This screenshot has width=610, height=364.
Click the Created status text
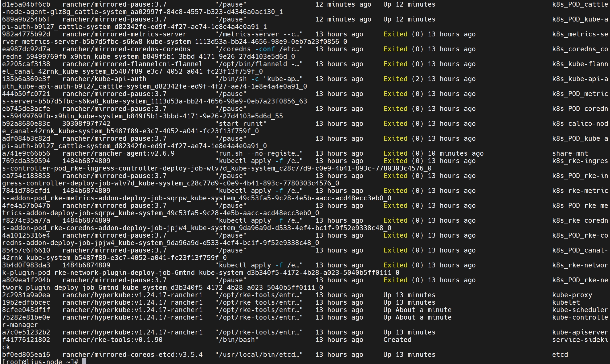397,340
